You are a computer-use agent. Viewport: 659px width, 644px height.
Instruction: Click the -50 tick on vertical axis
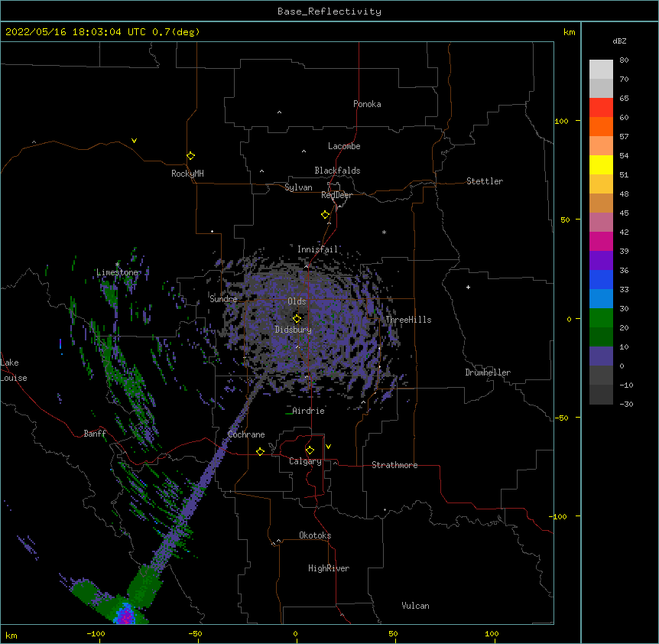point(562,418)
